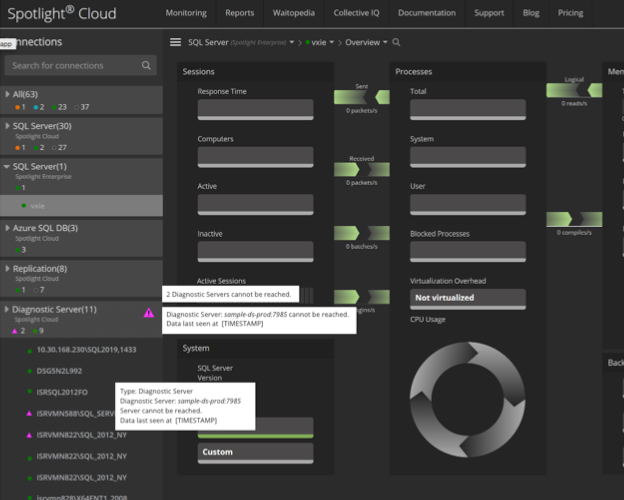This screenshot has height=500, width=624.
Task: Select the vxie connection in sidebar
Action: click(x=81, y=206)
